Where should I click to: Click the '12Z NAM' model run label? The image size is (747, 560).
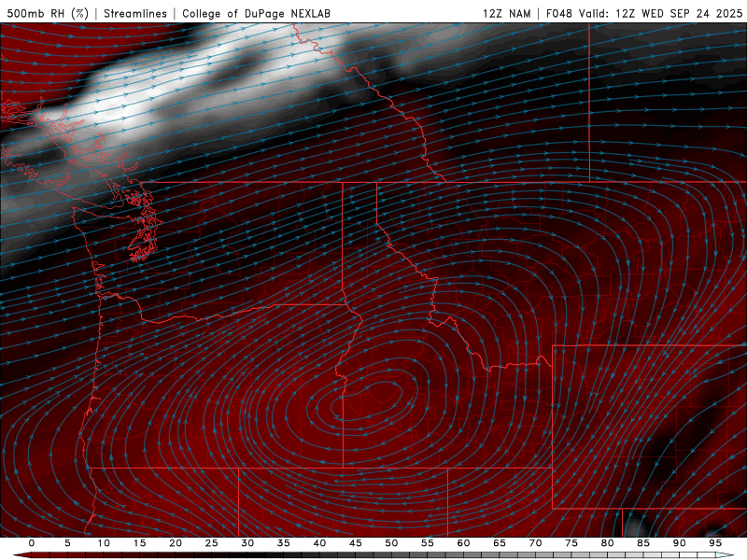[506, 13]
